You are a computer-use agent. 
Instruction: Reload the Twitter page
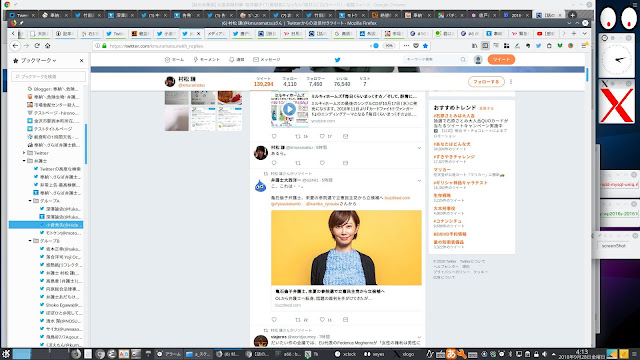pos(37,46)
